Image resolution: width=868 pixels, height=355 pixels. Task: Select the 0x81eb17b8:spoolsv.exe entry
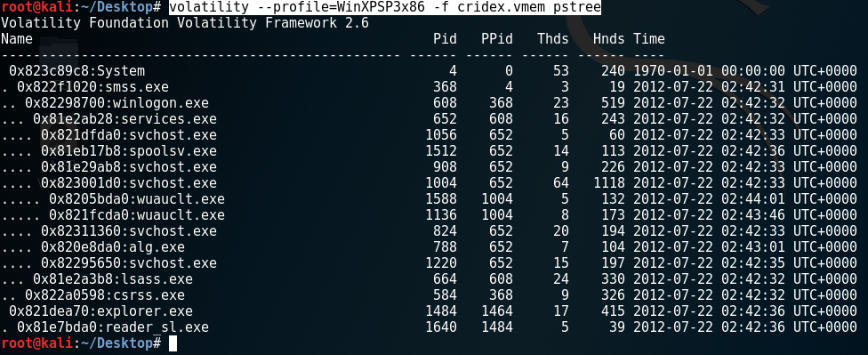point(129,151)
